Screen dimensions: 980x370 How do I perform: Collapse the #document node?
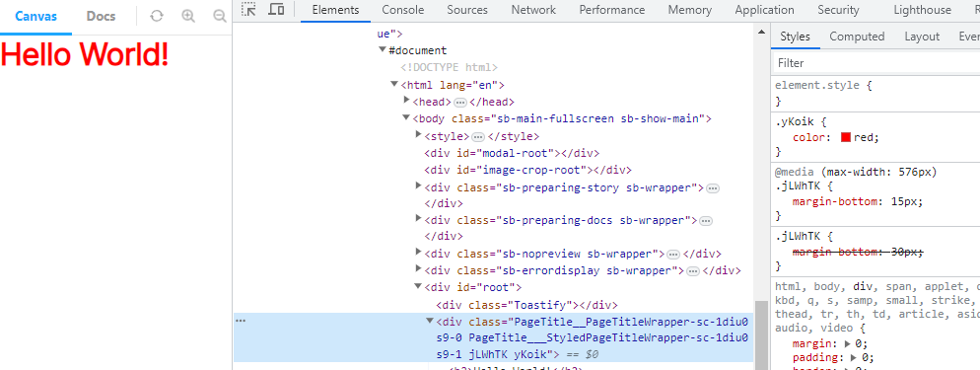pos(383,50)
